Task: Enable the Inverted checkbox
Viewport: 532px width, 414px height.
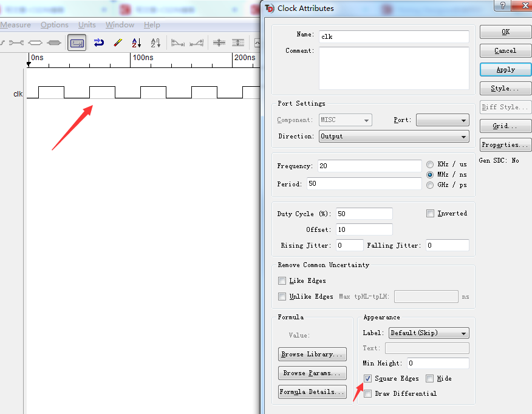Action: click(x=431, y=213)
